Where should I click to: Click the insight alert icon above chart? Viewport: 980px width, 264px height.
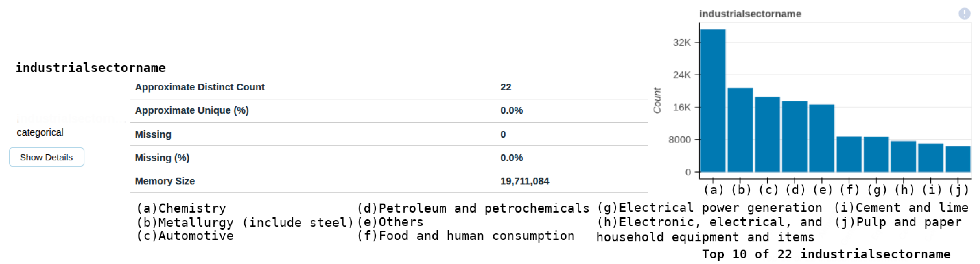click(x=964, y=14)
